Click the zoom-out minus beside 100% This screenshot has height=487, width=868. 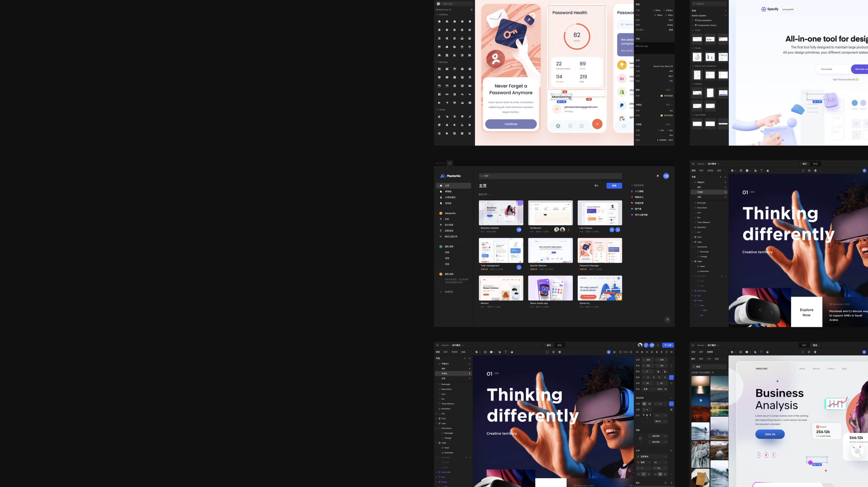620,352
